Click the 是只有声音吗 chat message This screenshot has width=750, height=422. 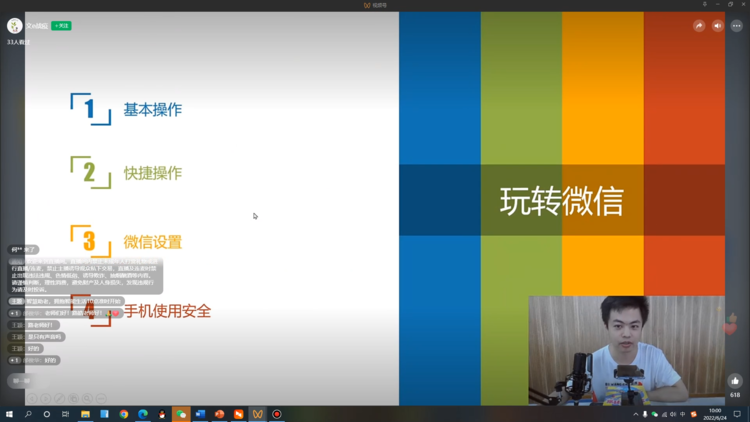pos(37,337)
